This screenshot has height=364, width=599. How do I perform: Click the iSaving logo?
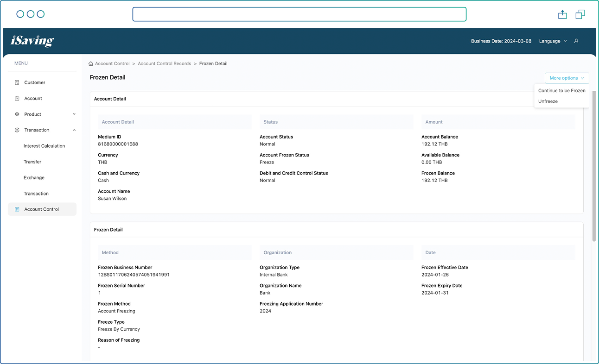coord(32,41)
